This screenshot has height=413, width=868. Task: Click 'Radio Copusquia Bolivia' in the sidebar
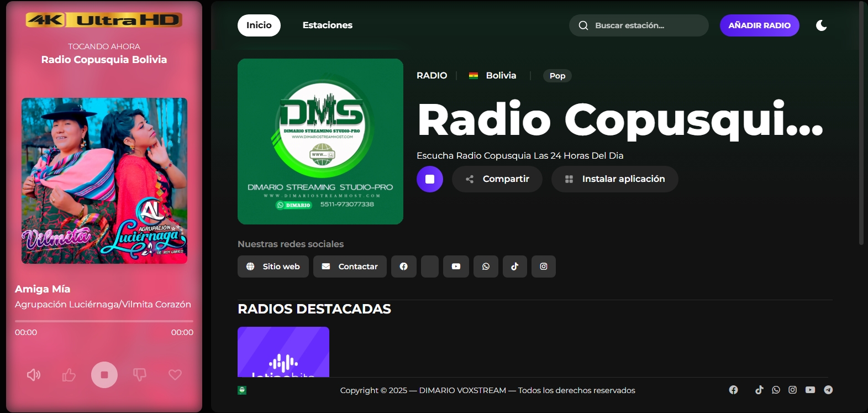coord(104,60)
